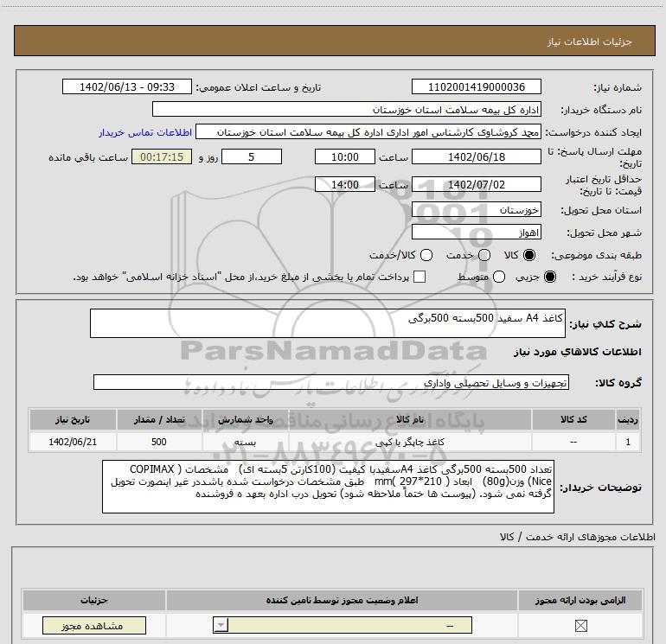This screenshot has width=666, height=644.
Task: Click the page title 'جزئیات اطلاعات نیاز'
Action: point(589,41)
